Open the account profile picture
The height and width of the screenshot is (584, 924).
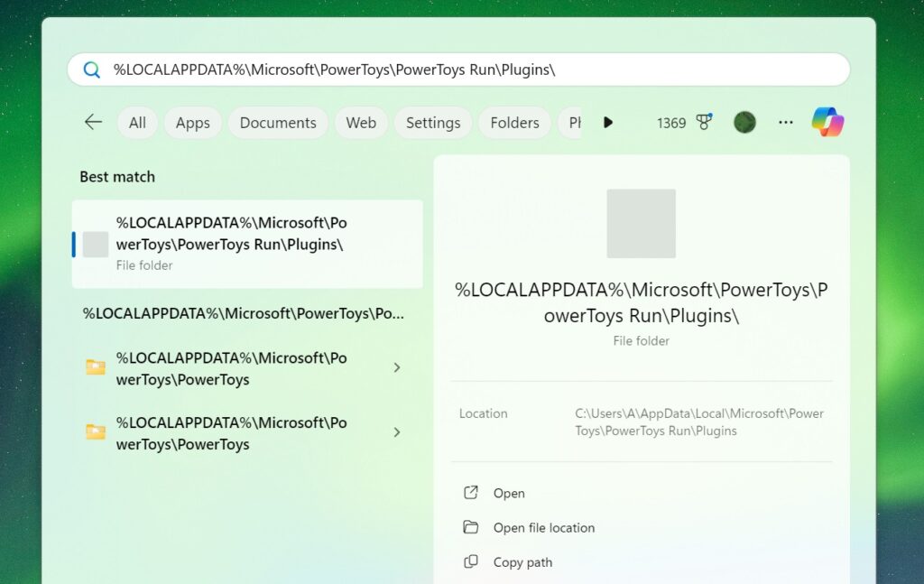pyautogui.click(x=744, y=122)
